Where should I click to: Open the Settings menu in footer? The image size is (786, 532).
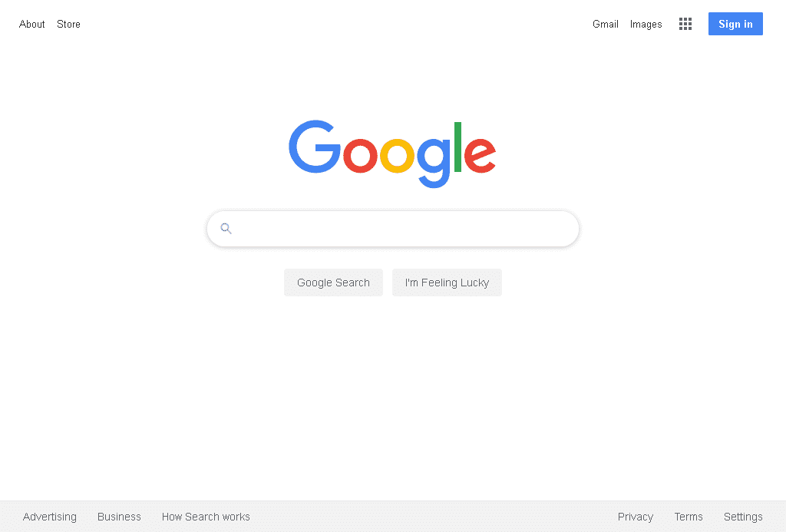pos(743,517)
